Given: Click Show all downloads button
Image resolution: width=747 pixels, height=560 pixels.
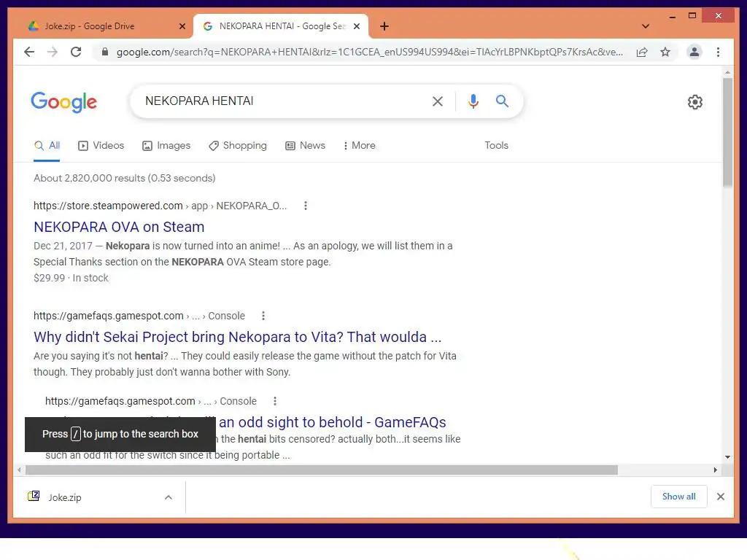Looking at the screenshot, I should [679, 497].
